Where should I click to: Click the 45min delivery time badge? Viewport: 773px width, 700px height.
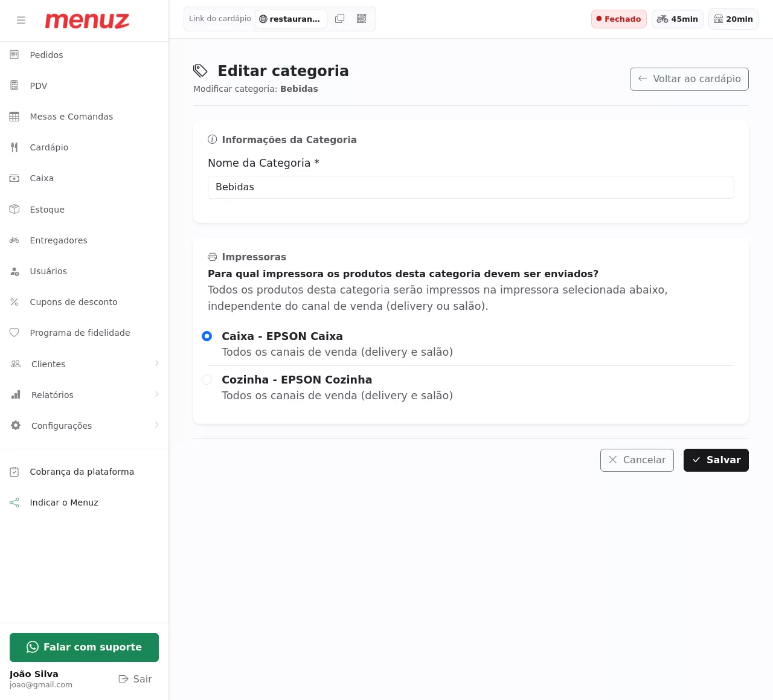click(x=678, y=19)
